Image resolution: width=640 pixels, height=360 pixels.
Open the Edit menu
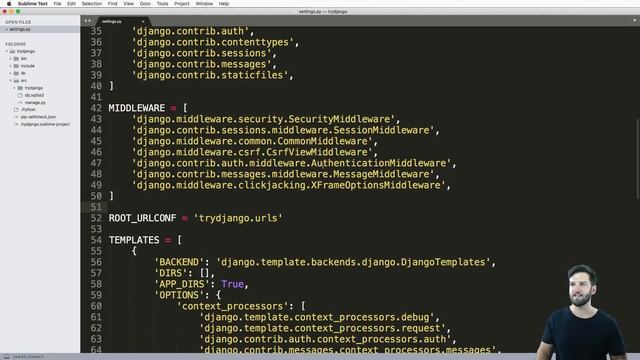[71, 4]
